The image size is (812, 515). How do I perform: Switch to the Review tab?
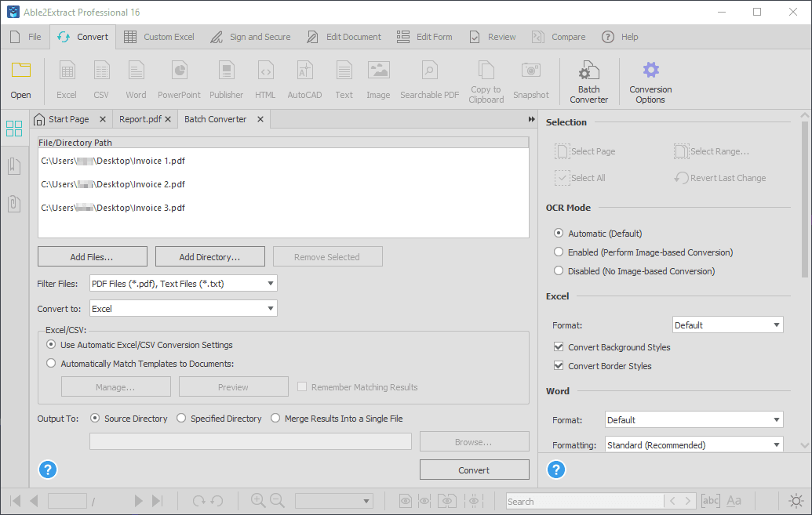click(493, 37)
